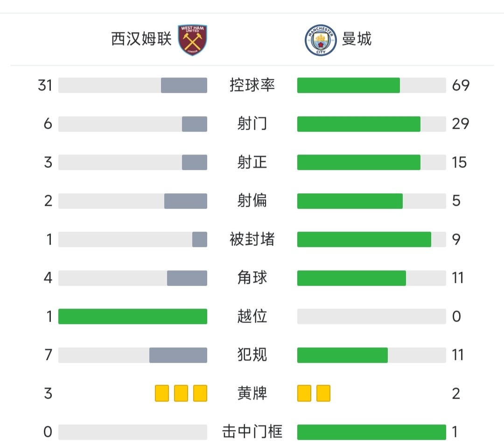The image size is (504, 445).
Task: Select West Ham's gray 控球率 bar
Action: coord(184,85)
